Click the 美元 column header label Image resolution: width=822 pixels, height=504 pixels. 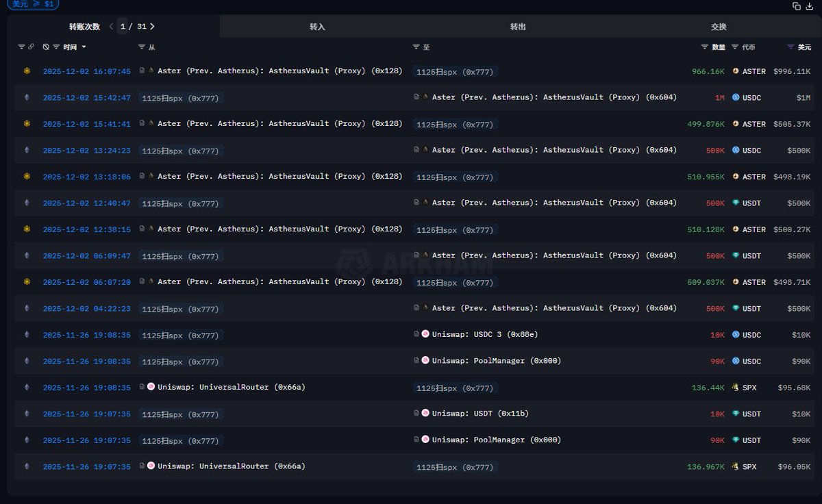[x=804, y=47]
